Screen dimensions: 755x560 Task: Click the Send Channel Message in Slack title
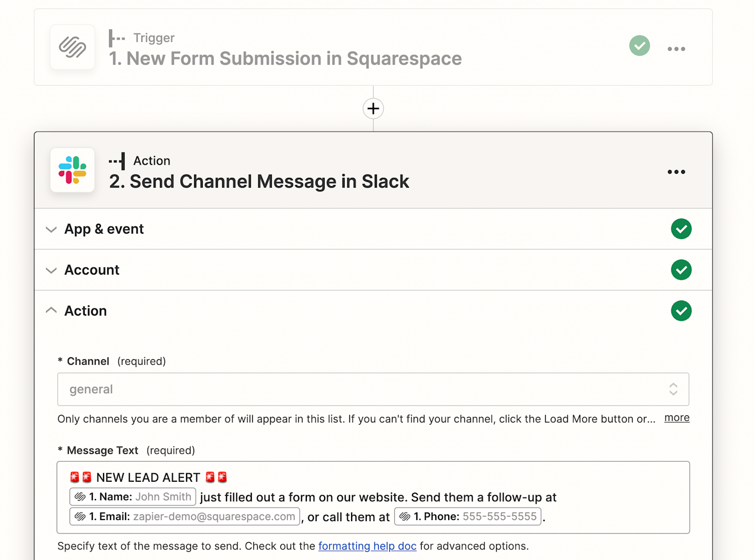[x=259, y=181]
